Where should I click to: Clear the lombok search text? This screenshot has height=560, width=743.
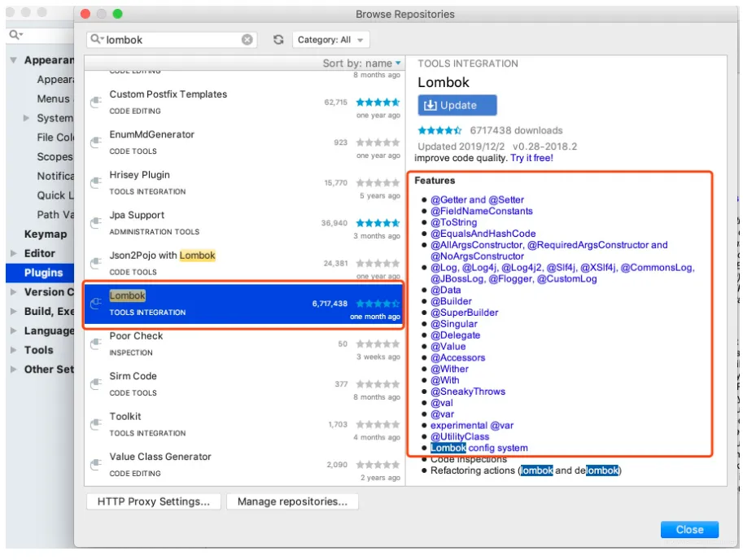[247, 40]
